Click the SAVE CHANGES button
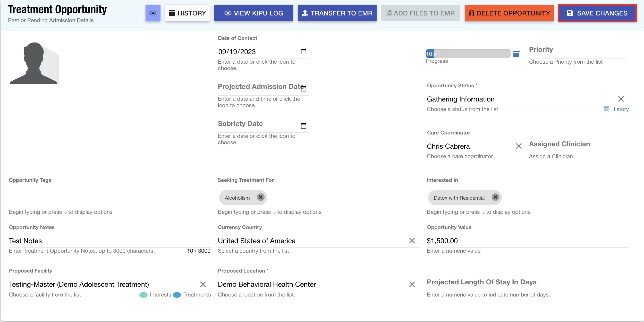This screenshot has width=644, height=322. [x=597, y=13]
